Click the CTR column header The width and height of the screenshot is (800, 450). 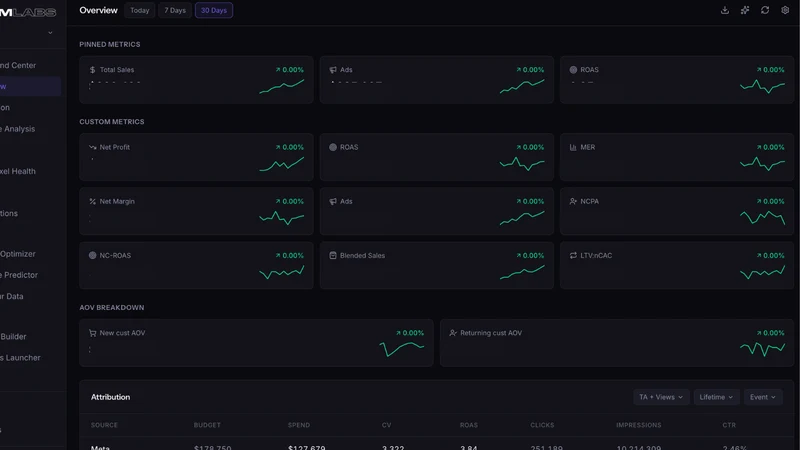729,425
